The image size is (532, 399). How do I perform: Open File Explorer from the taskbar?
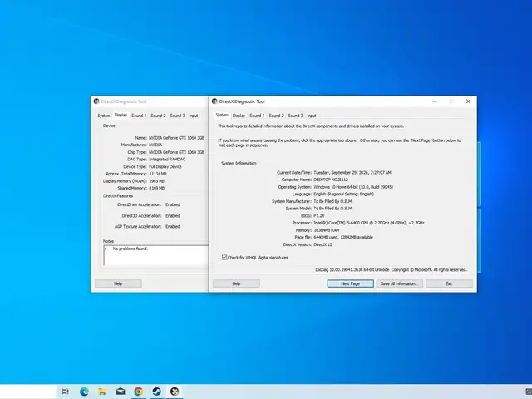pyautogui.click(x=102, y=392)
